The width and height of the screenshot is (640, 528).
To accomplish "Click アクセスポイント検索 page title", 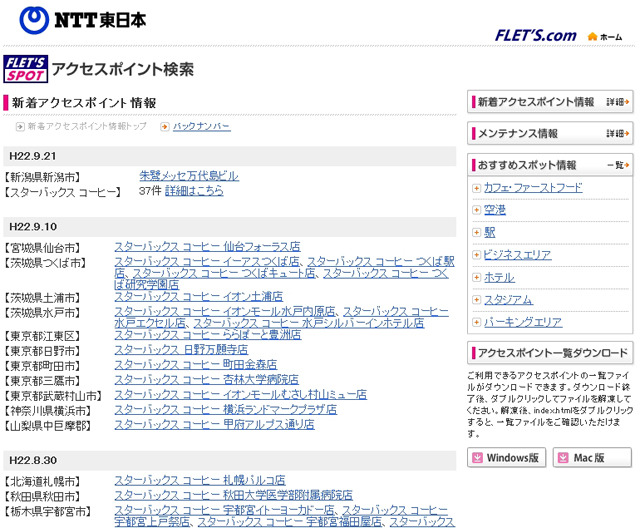I will point(123,69).
